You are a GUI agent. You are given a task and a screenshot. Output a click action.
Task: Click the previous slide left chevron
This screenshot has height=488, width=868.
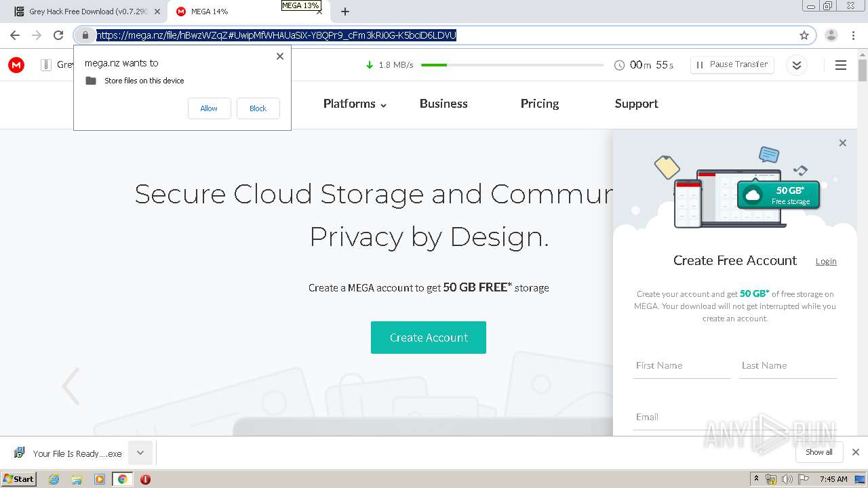[x=71, y=386]
